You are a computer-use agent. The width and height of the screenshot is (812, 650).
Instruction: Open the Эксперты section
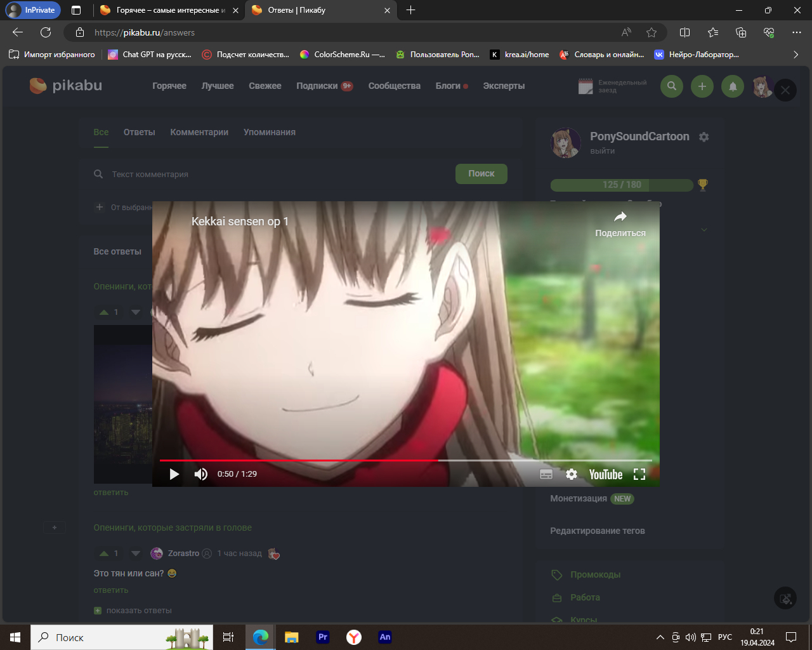click(x=504, y=86)
